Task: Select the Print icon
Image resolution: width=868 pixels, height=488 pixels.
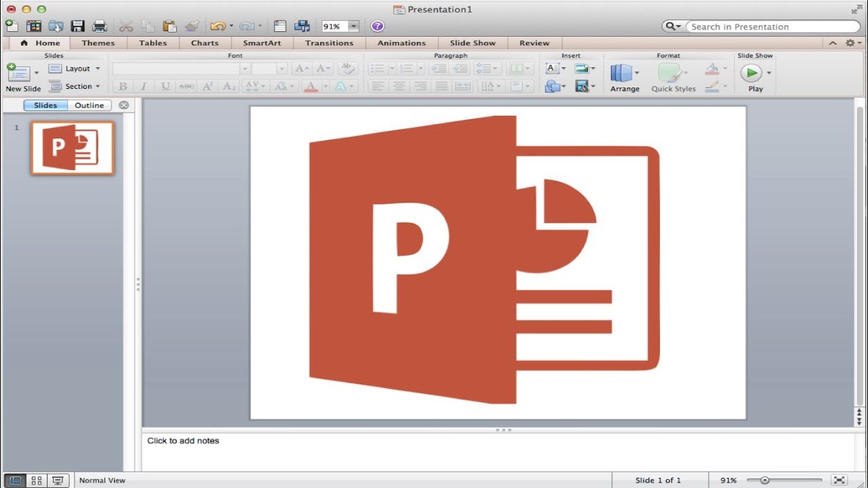Action: [100, 26]
